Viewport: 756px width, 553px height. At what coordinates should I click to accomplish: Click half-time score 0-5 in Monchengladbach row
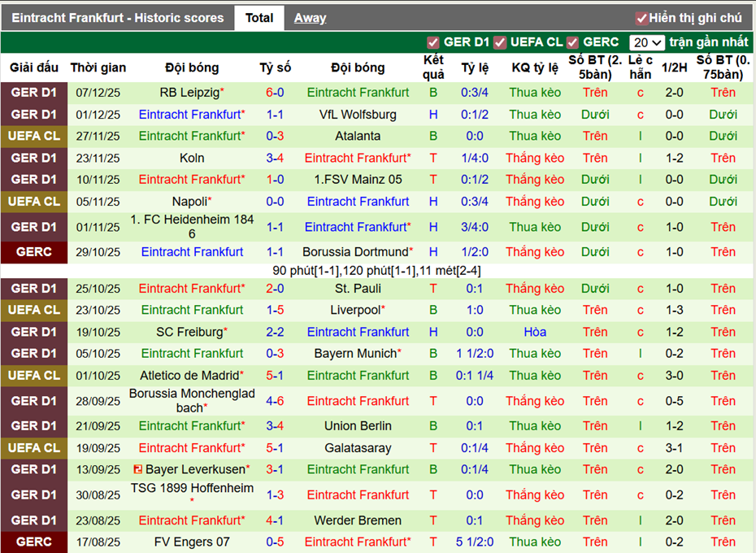pyautogui.click(x=674, y=400)
